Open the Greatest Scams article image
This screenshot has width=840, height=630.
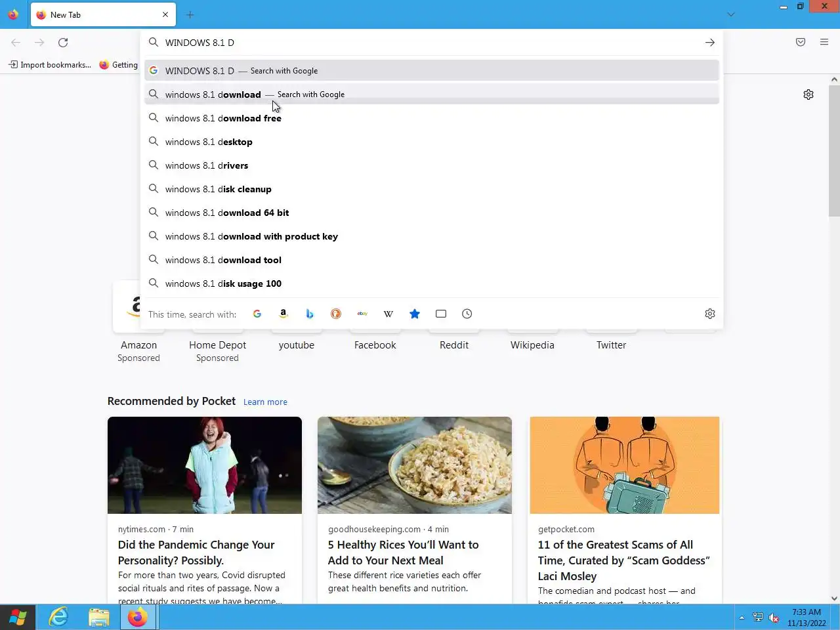pos(625,465)
